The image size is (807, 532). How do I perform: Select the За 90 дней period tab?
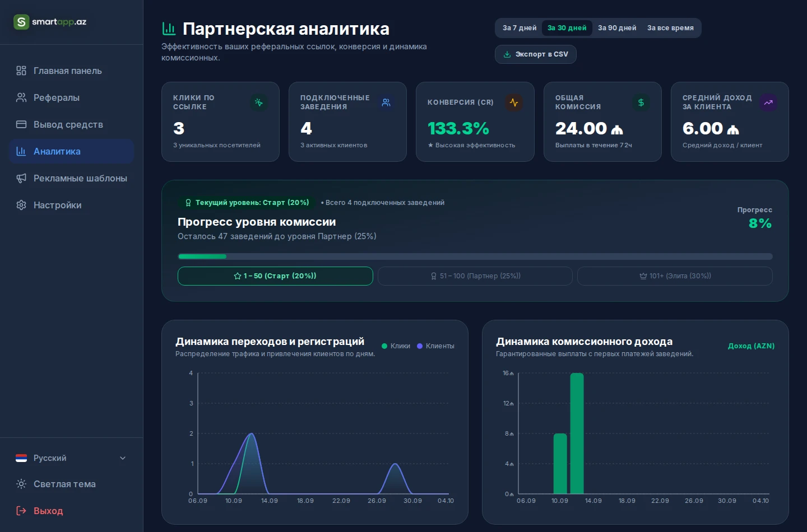pos(617,28)
